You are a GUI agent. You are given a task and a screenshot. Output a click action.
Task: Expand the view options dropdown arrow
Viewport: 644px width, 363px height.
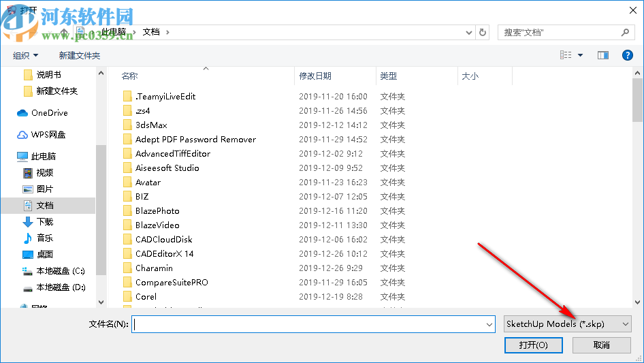580,55
